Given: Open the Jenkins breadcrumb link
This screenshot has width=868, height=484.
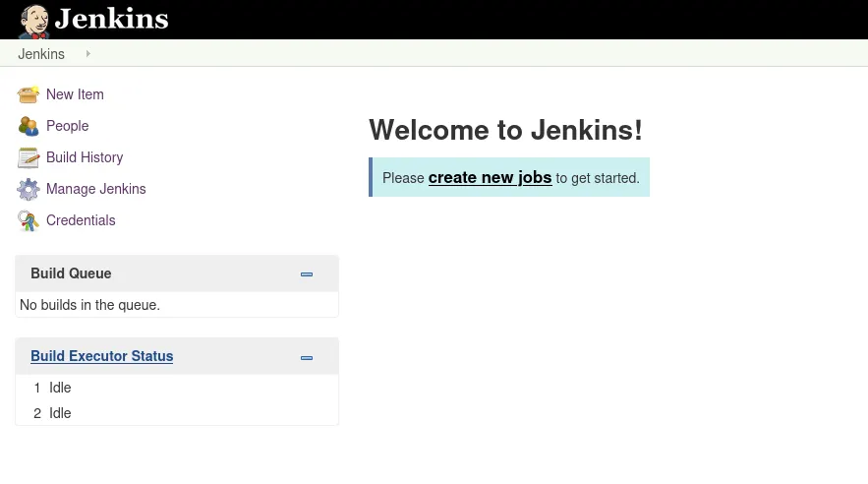Looking at the screenshot, I should point(41,54).
